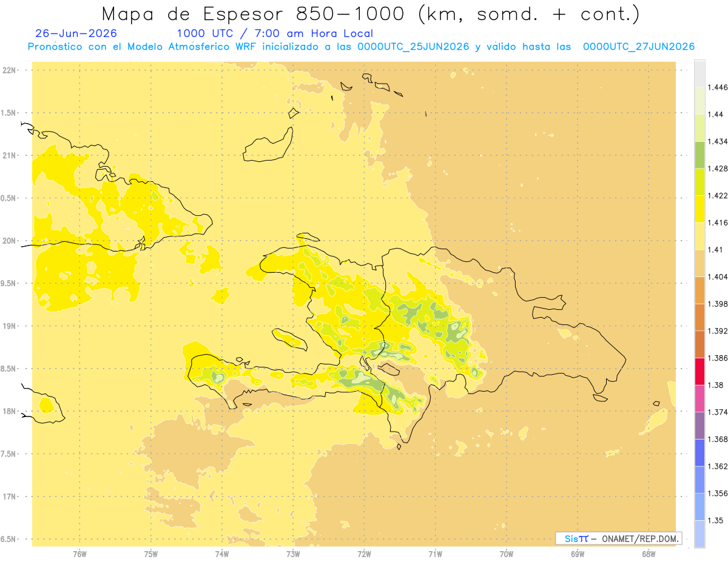Click the legend value "1.41"
The image size is (728, 562).
[715, 250]
